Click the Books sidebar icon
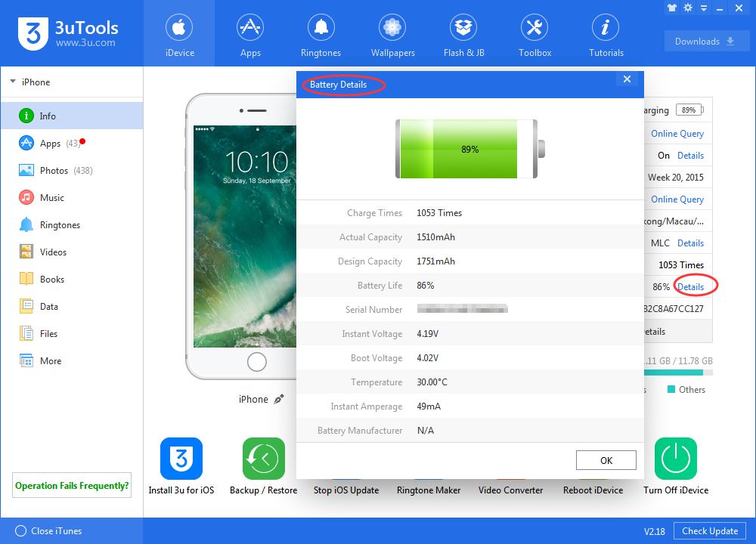 point(26,279)
